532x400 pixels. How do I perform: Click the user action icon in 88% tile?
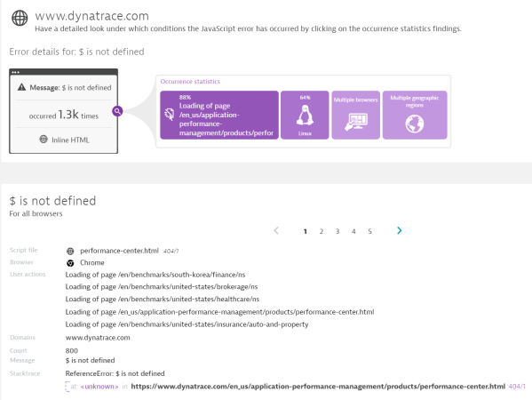point(170,114)
